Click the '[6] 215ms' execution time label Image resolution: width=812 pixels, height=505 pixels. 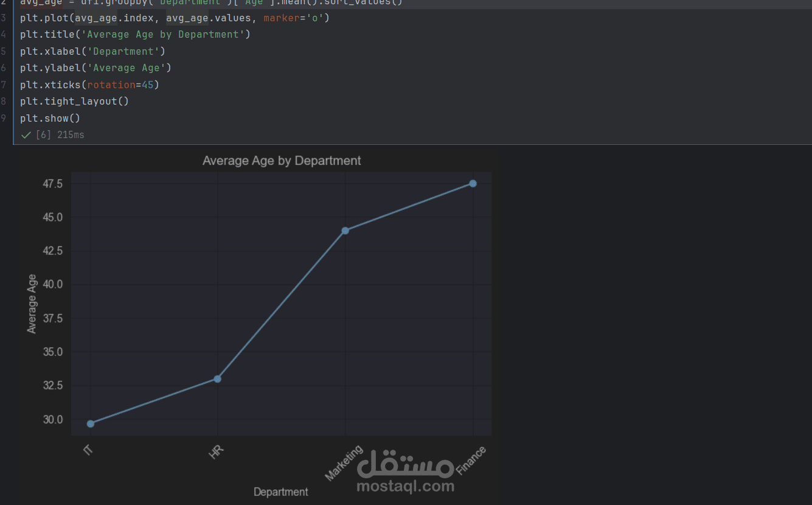coord(60,135)
